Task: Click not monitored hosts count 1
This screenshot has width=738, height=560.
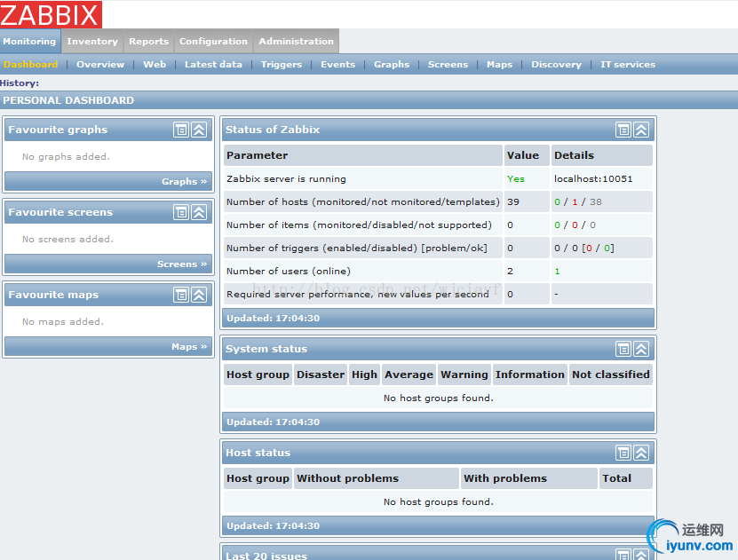Action: pos(575,201)
